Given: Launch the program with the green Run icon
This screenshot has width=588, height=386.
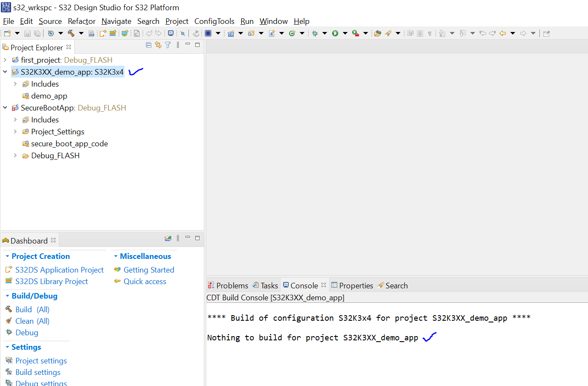Looking at the screenshot, I should [336, 33].
